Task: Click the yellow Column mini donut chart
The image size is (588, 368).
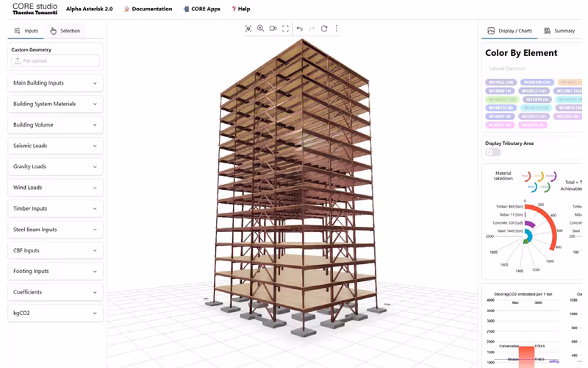Action: (x=539, y=176)
